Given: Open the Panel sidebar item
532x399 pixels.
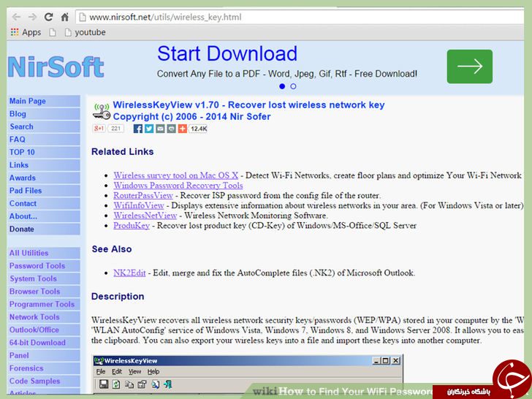Looking at the screenshot, I should 44,356.
